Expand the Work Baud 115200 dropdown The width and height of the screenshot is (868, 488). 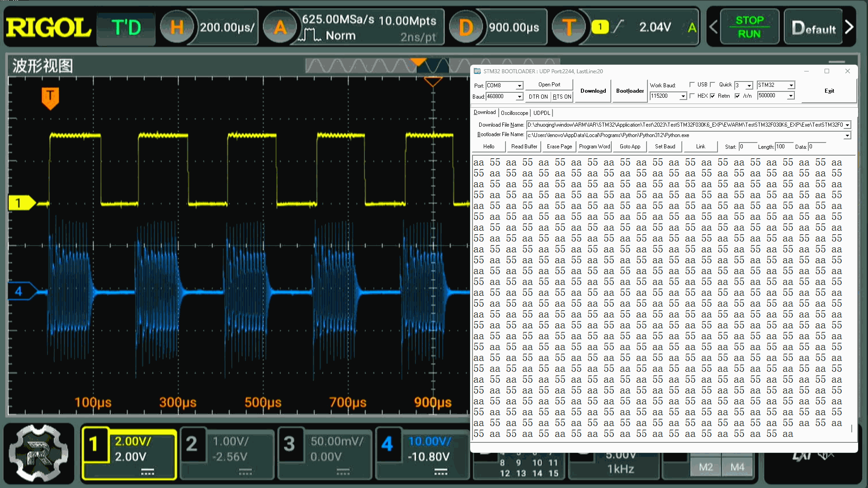point(683,96)
